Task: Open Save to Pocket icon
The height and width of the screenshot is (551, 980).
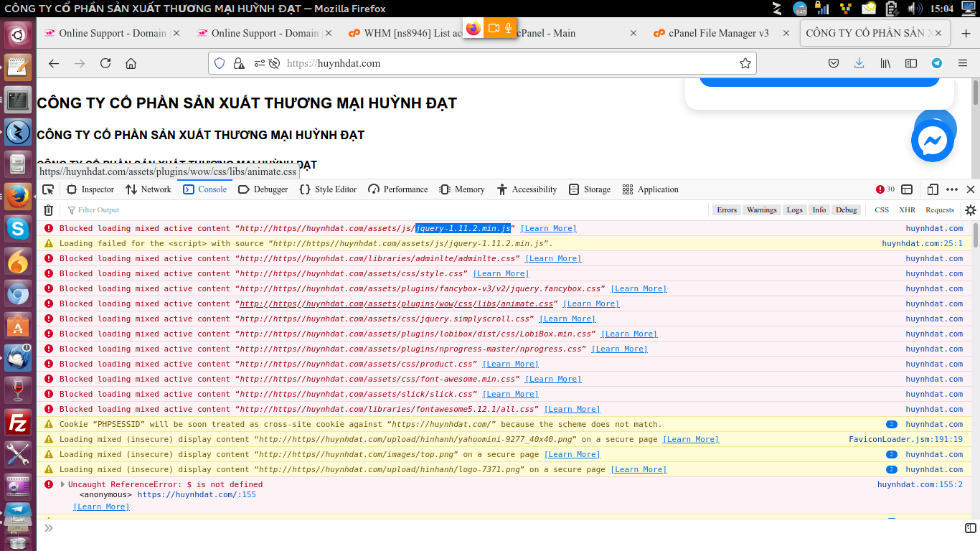Action: [x=834, y=63]
